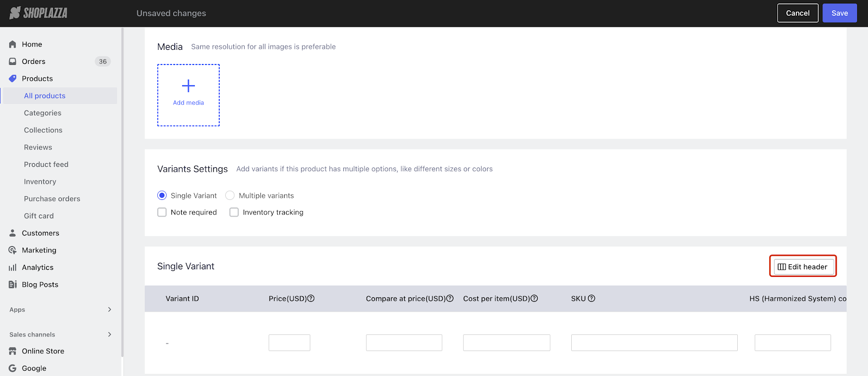
Task: Click the Save button
Action: [839, 13]
